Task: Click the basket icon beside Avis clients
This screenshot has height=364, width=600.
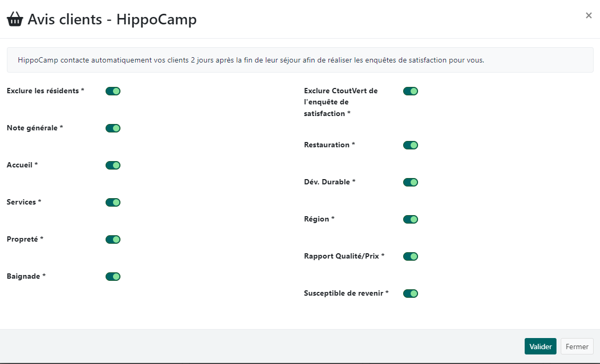Action: [15, 20]
